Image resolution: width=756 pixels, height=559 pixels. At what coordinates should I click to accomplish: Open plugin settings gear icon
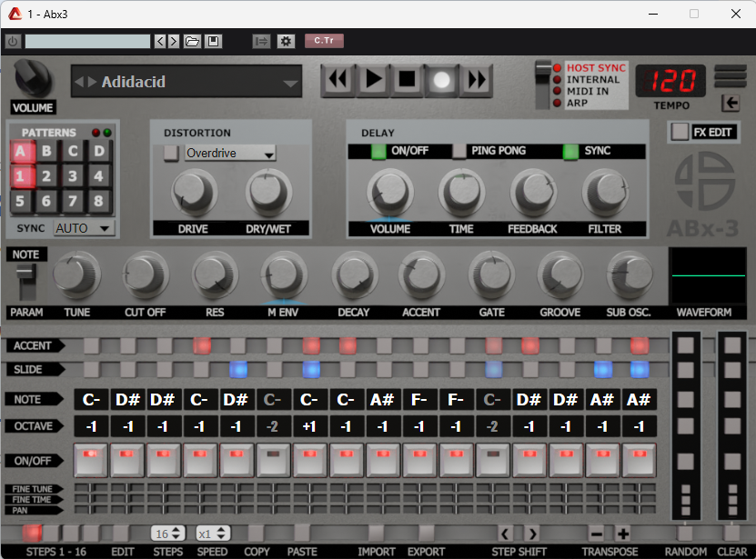pyautogui.click(x=286, y=42)
